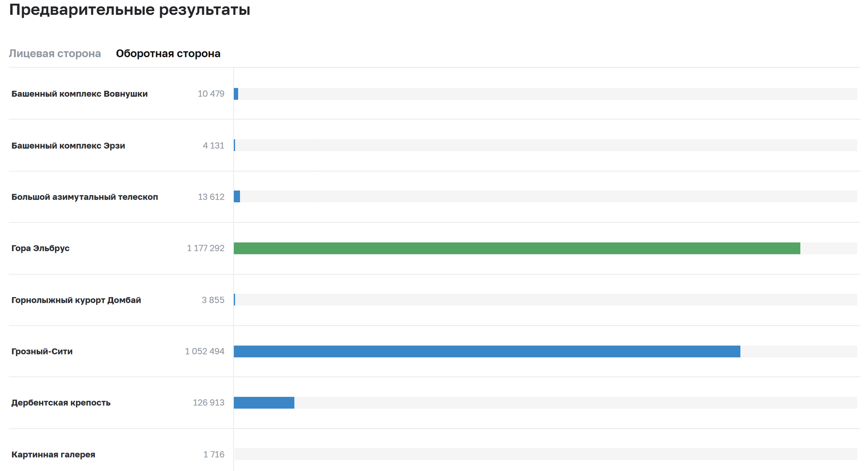Click the Башенный комплекс Вовнушки label
This screenshot has height=471, width=868.
pos(79,94)
